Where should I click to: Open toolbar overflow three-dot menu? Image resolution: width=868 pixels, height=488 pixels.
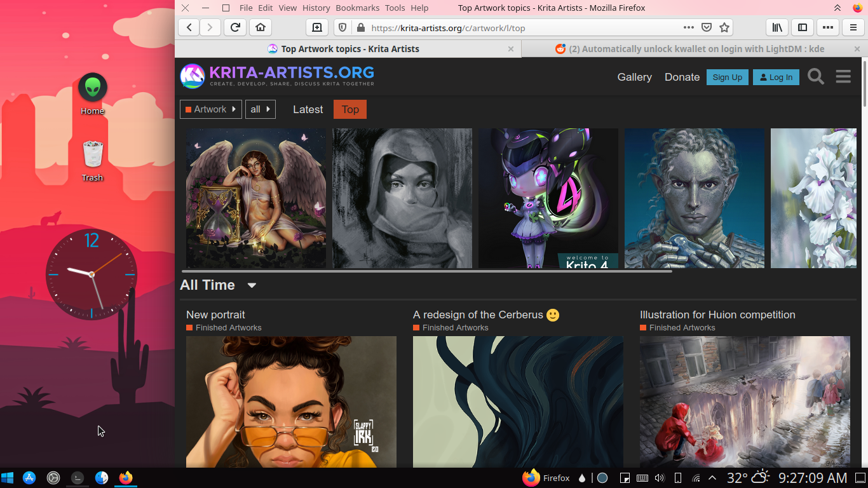(828, 27)
